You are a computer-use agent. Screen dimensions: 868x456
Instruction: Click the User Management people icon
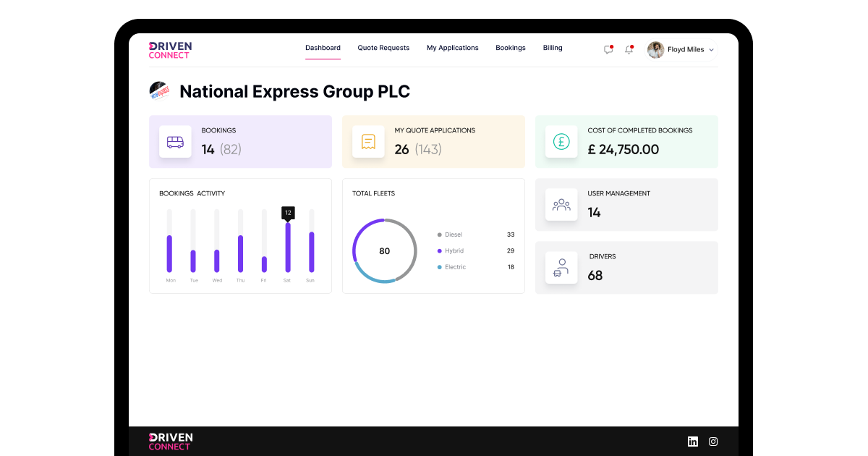point(561,205)
